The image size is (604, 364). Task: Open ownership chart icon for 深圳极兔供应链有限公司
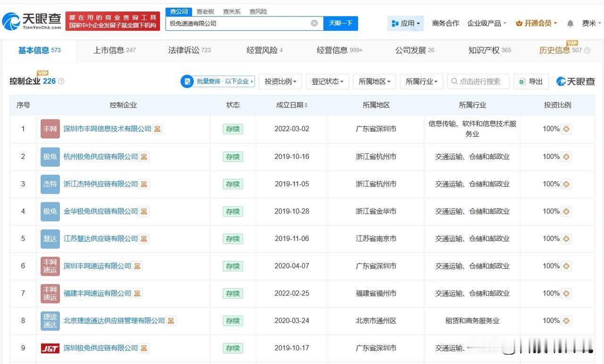click(144, 348)
